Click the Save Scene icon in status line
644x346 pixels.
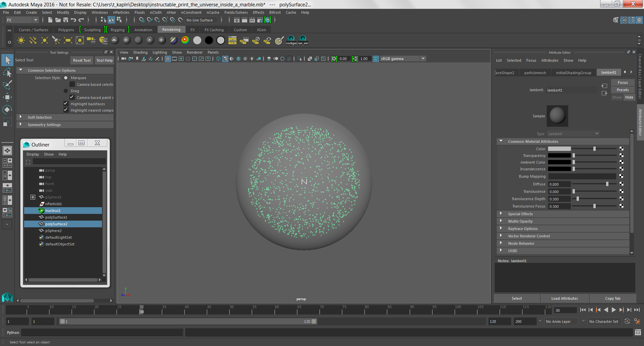(x=66, y=20)
